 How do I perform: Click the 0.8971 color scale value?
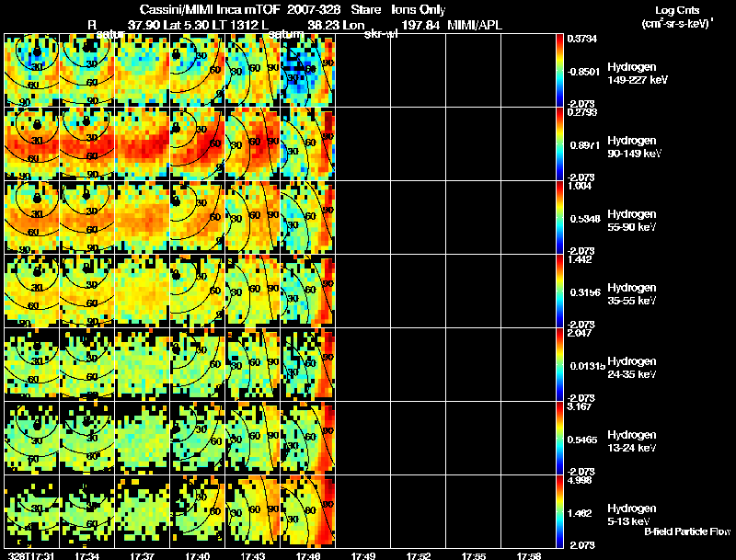pos(585,145)
